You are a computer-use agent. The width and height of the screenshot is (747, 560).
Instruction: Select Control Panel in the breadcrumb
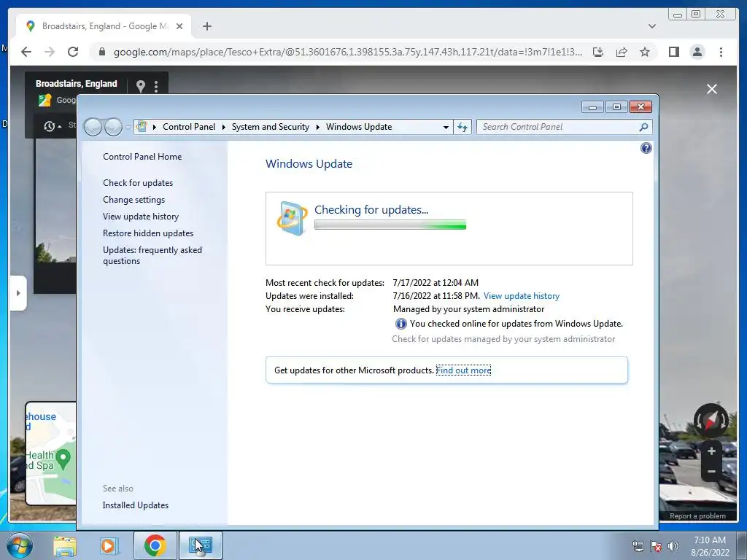(189, 127)
